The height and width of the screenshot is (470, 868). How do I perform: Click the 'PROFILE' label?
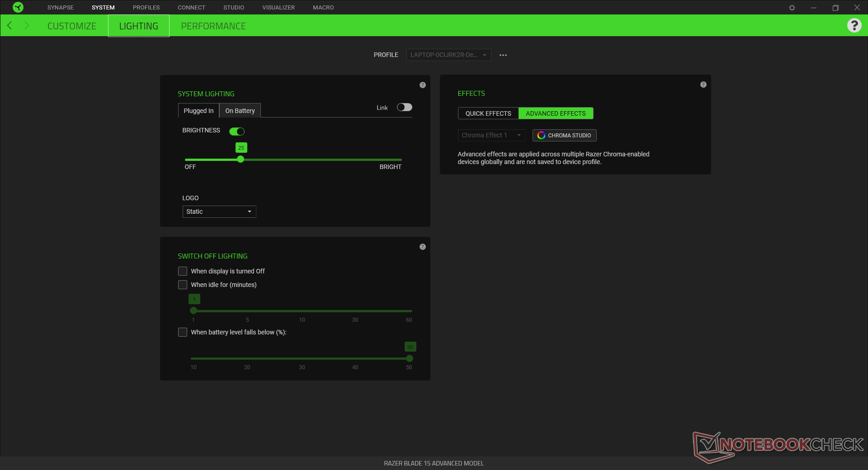click(x=386, y=55)
